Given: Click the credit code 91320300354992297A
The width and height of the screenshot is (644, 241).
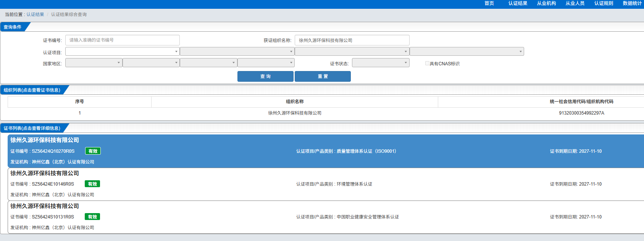Looking at the screenshot, I should (x=581, y=113).
